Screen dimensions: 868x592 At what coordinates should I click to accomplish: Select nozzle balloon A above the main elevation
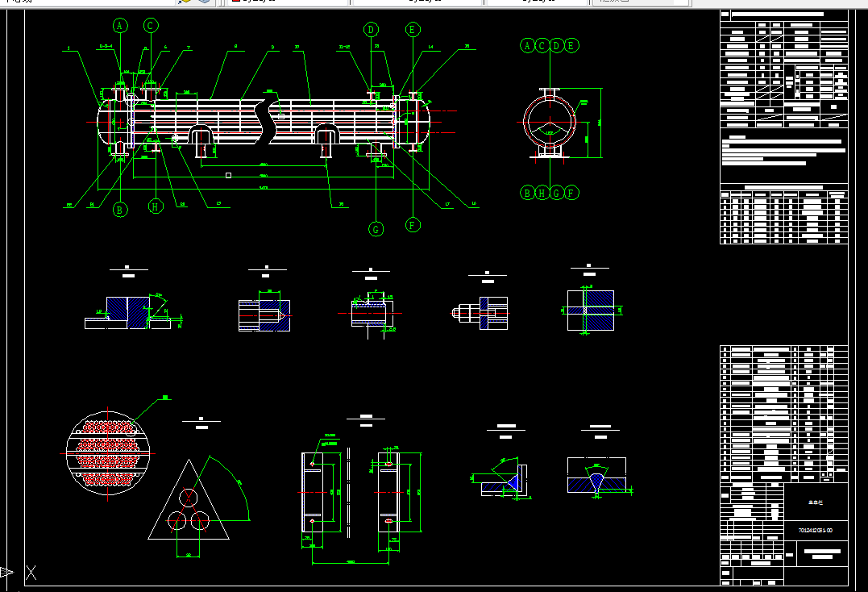pos(119,26)
